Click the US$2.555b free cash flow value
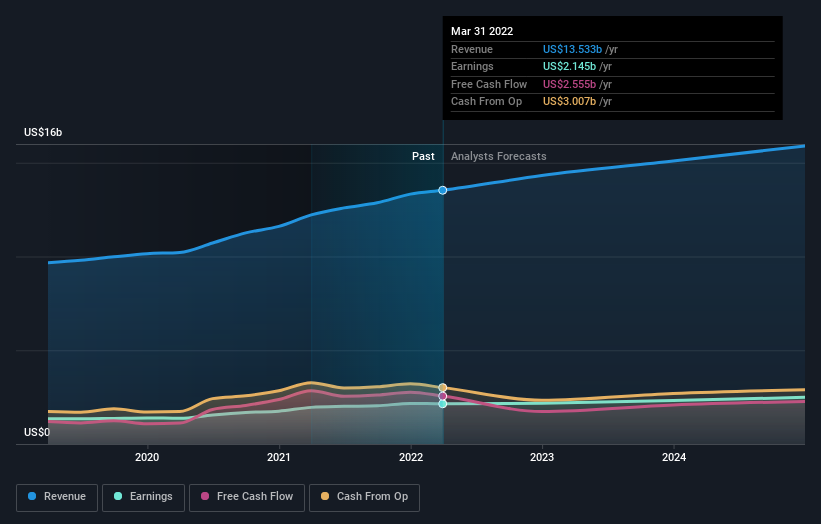Screen dimensions: 821x524 [569, 84]
